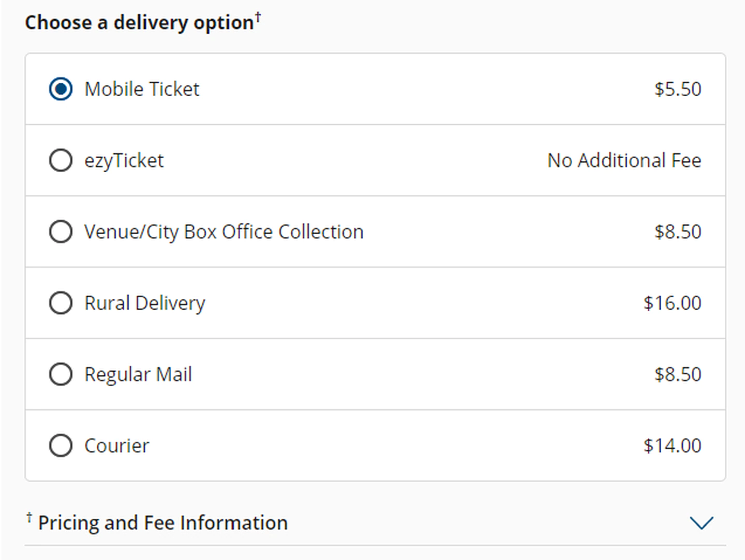Image resolution: width=745 pixels, height=560 pixels.
Task: Choose Courier delivery option
Action: [61, 445]
